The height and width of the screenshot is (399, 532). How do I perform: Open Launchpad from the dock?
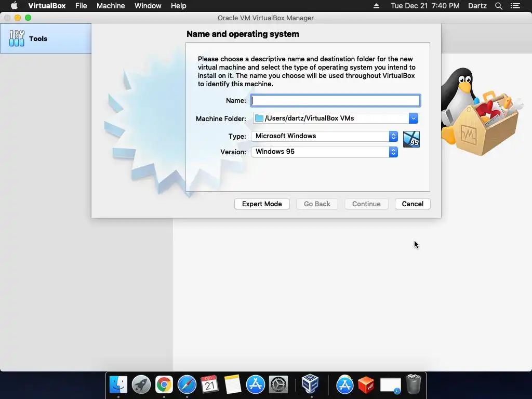click(141, 384)
